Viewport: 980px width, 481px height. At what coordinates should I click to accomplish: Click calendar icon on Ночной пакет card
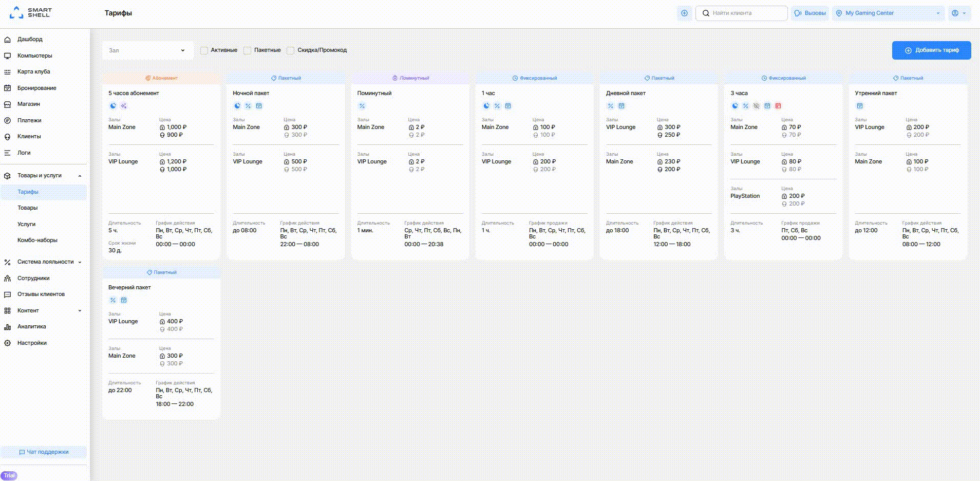[259, 106]
